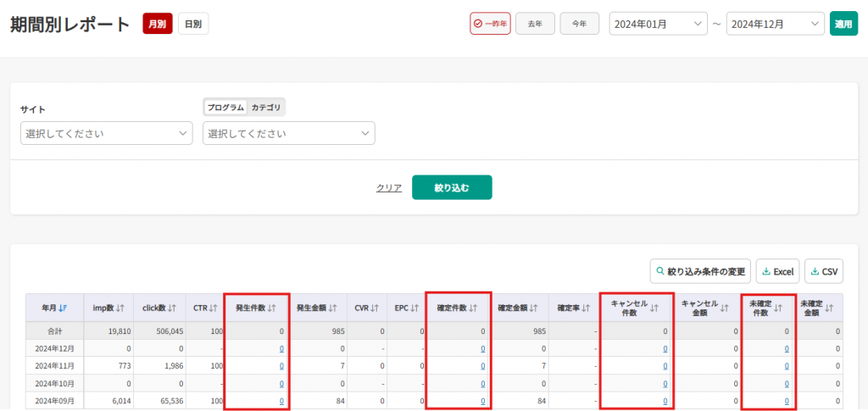
Task: Sort by 未確定金額 column icon
Action: click(x=829, y=308)
